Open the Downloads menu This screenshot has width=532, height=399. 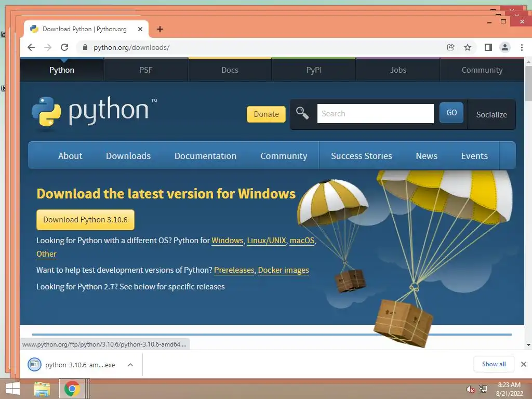point(128,156)
